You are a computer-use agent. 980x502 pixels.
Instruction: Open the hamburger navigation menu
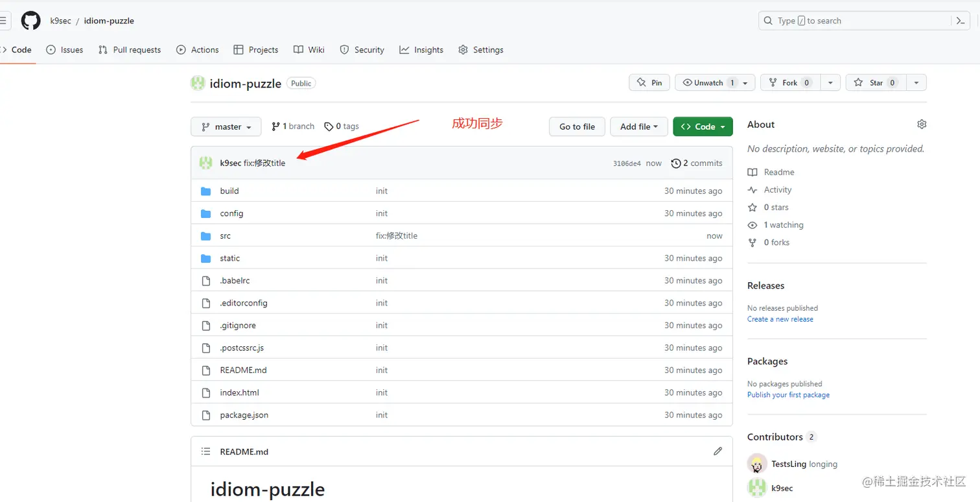click(x=4, y=21)
